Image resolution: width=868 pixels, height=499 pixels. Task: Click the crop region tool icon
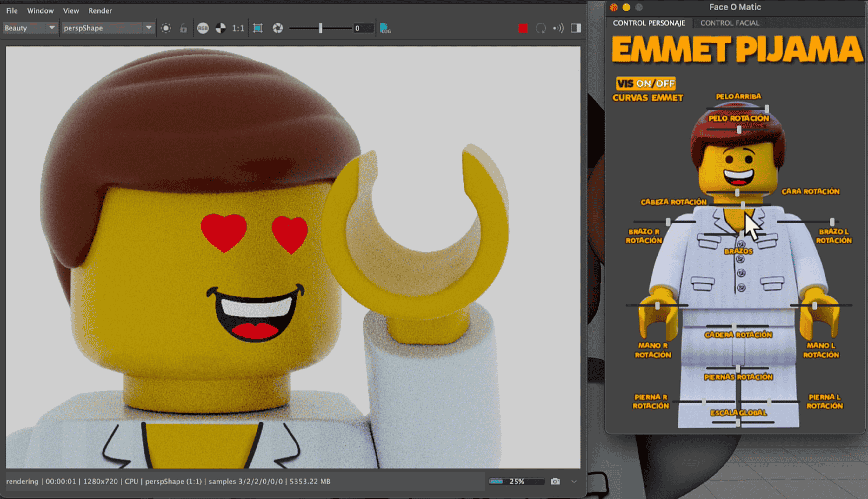258,28
